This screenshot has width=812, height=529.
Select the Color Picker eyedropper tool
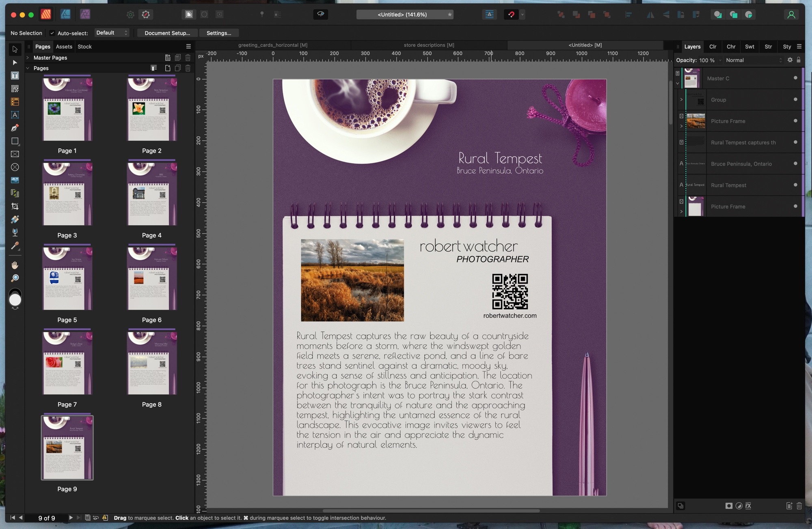[15, 245]
